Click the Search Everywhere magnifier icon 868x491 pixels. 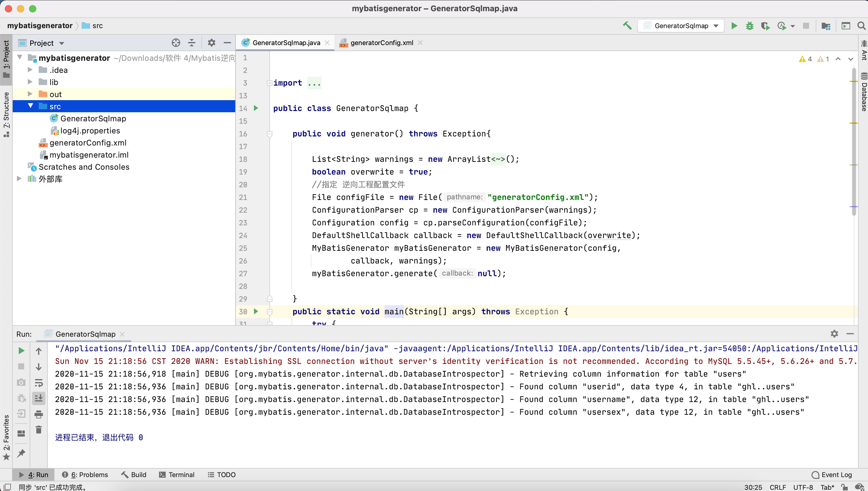point(861,26)
